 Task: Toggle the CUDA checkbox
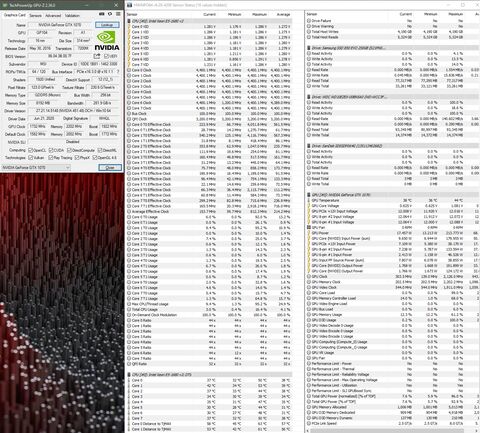pos(51,150)
